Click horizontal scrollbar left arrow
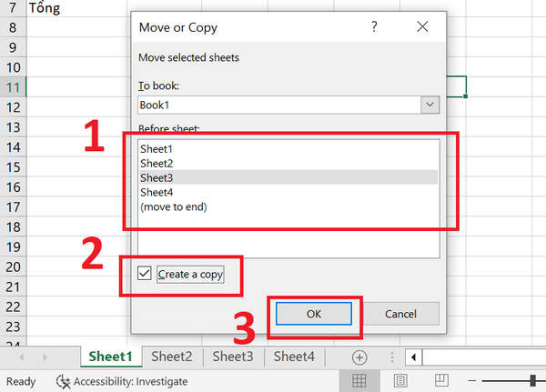Screen dimensions: 546x392 click(x=414, y=357)
